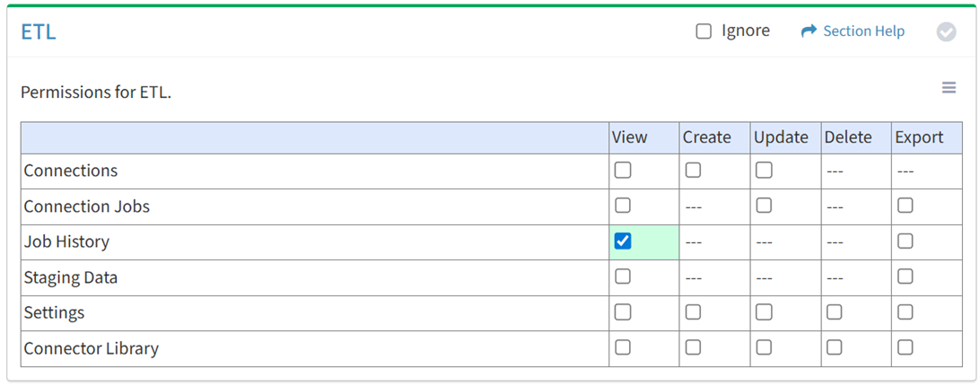The width and height of the screenshot is (980, 386).
Task: Toggle the Ignore checkbox
Action: coord(704,31)
